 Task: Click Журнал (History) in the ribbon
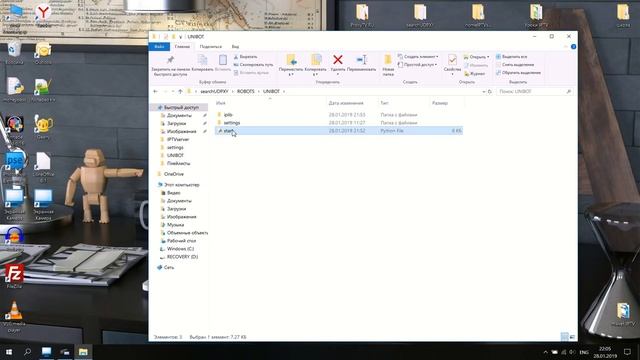(x=475, y=73)
